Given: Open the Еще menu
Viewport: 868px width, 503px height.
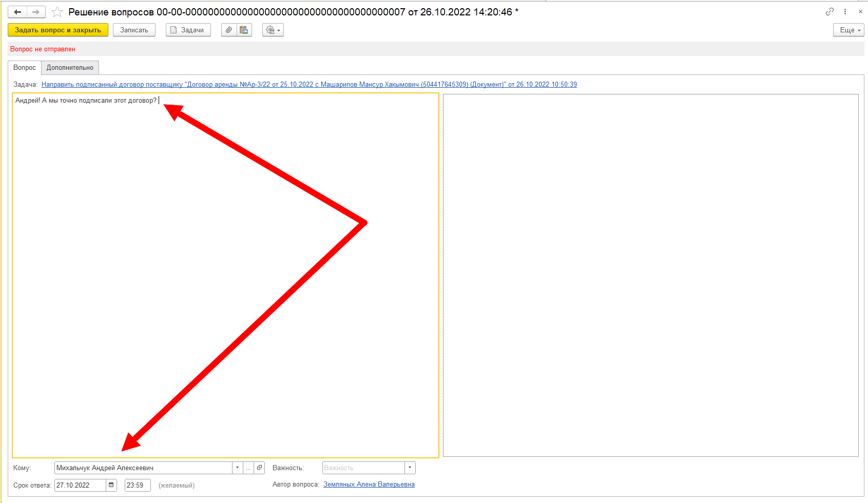Looking at the screenshot, I should pyautogui.click(x=848, y=30).
